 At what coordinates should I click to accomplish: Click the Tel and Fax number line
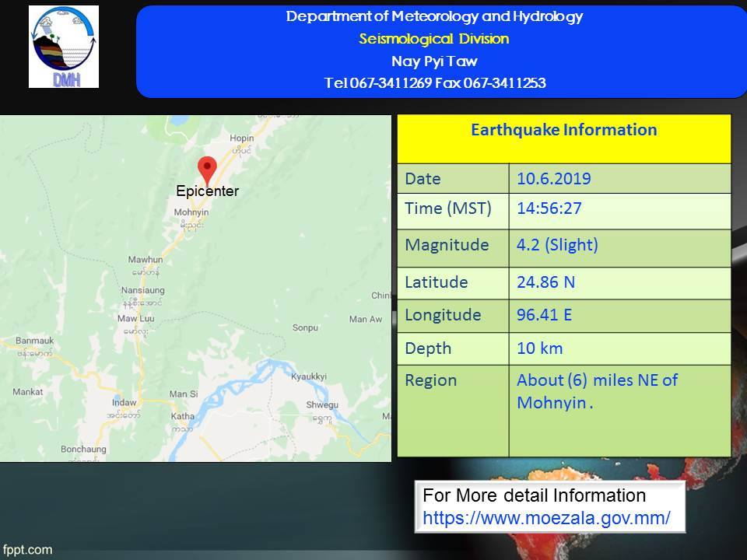434,82
